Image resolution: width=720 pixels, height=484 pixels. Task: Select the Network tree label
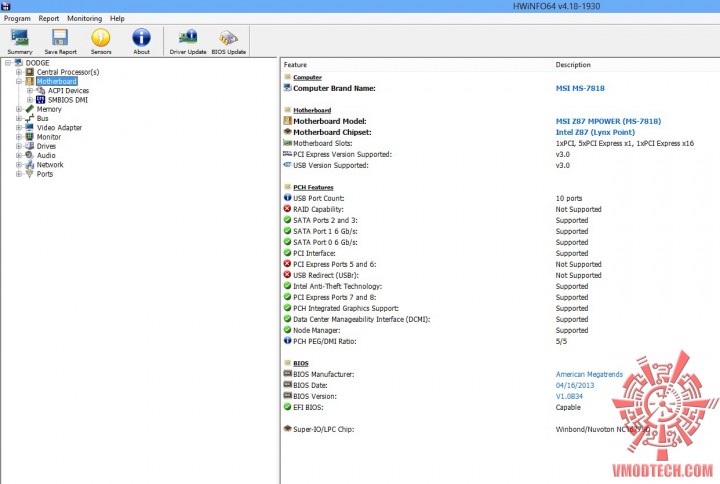pyautogui.click(x=50, y=164)
